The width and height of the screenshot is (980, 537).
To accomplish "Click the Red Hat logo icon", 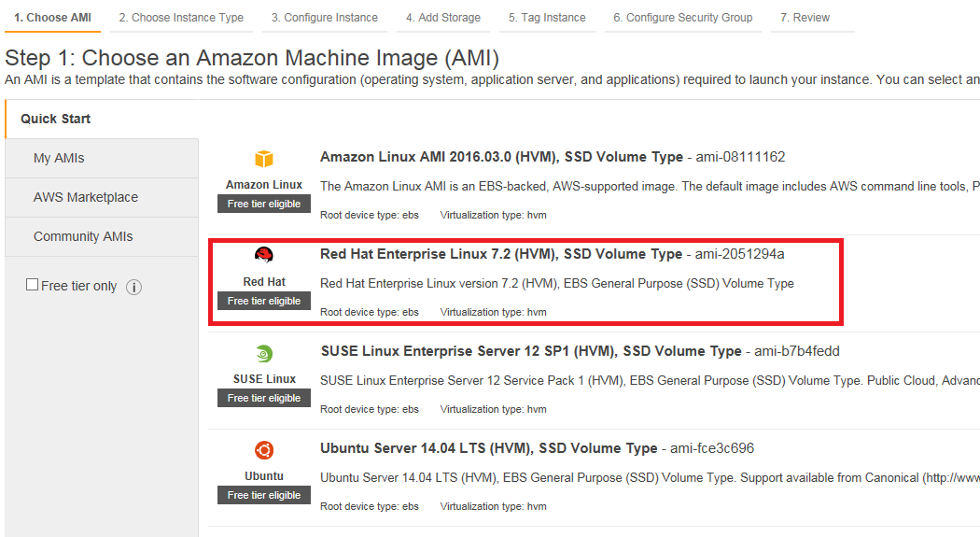I will point(264,255).
